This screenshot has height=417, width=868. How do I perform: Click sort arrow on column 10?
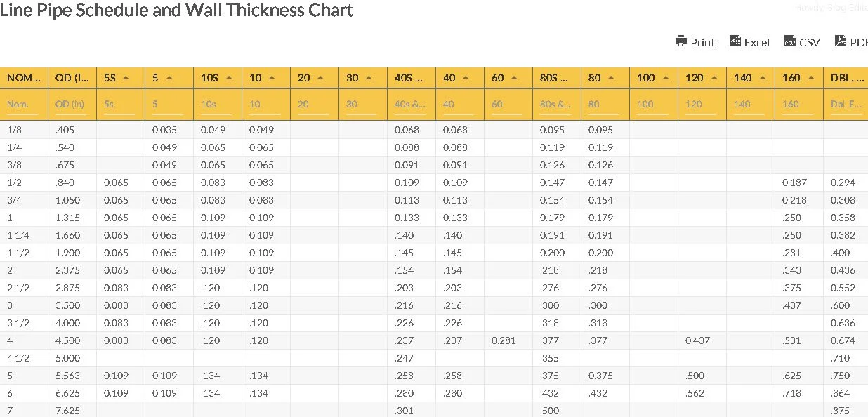(x=271, y=78)
